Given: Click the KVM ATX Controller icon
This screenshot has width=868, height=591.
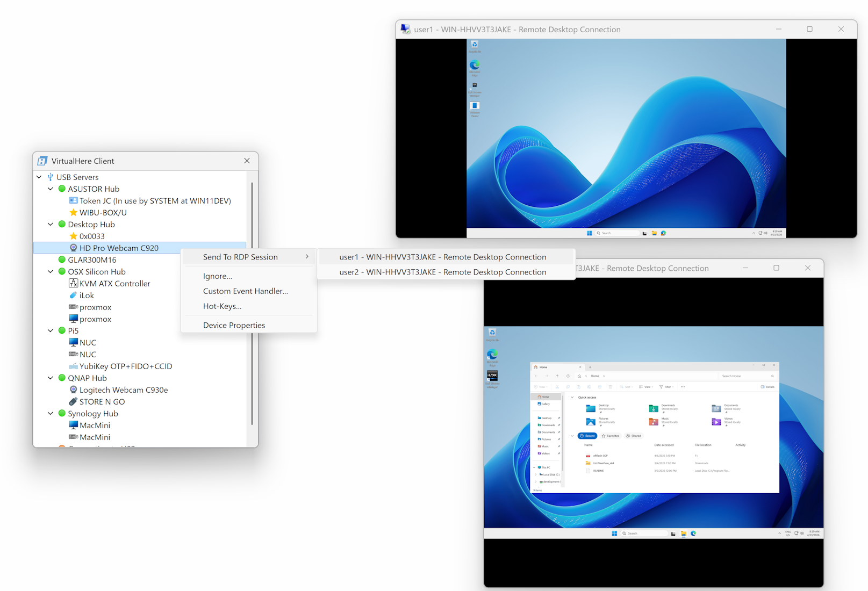Looking at the screenshot, I should coord(73,284).
